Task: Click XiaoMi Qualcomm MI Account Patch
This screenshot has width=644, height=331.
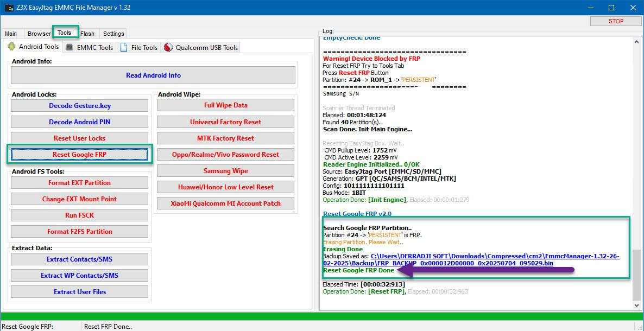Action: click(225, 203)
